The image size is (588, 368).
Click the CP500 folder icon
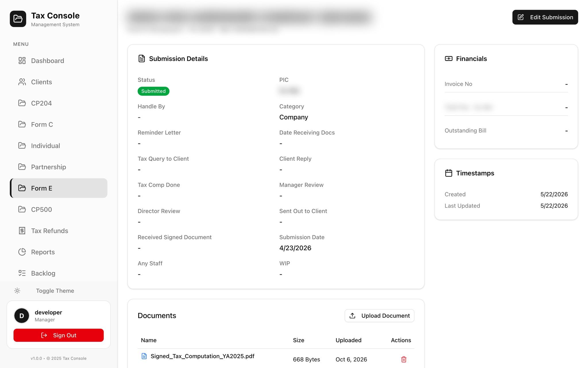coord(22,209)
